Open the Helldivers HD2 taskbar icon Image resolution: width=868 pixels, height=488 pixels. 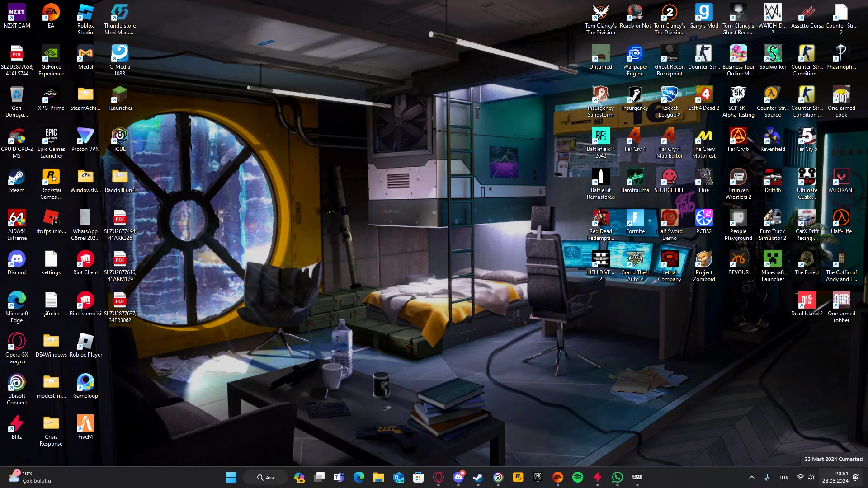637,477
